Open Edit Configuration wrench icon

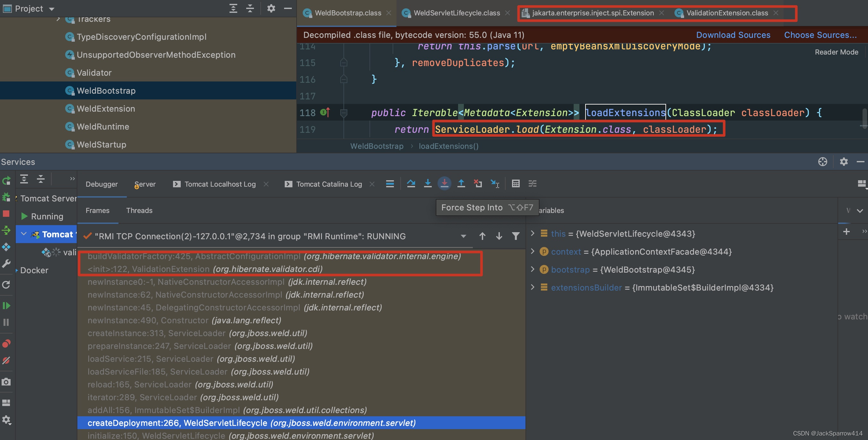point(6,263)
